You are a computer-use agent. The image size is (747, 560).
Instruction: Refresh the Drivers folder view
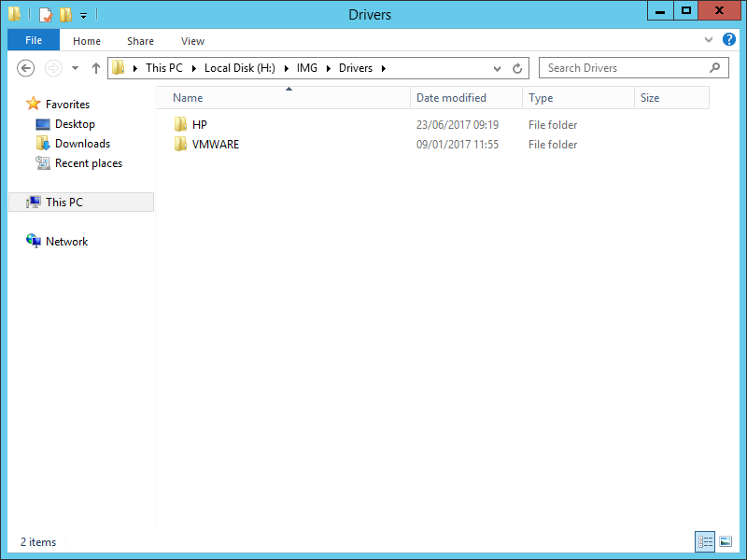pyautogui.click(x=517, y=68)
